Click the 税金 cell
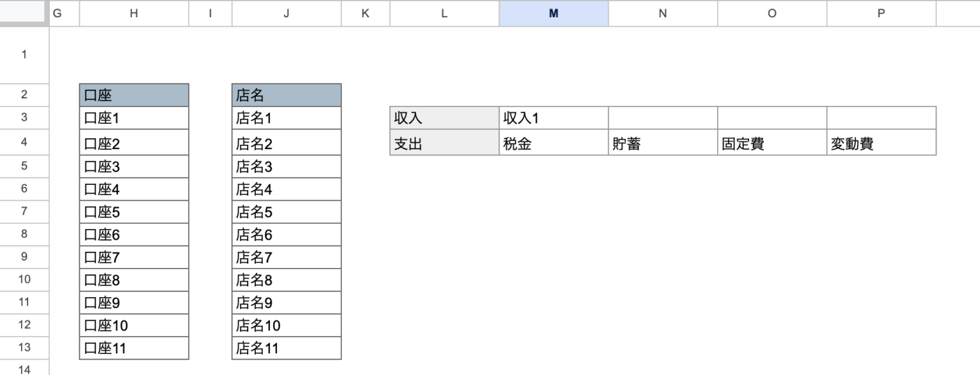The image size is (980, 375). tap(553, 143)
